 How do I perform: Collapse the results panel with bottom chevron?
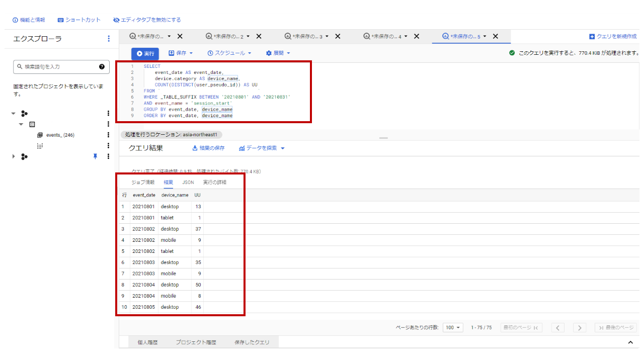coord(631,341)
